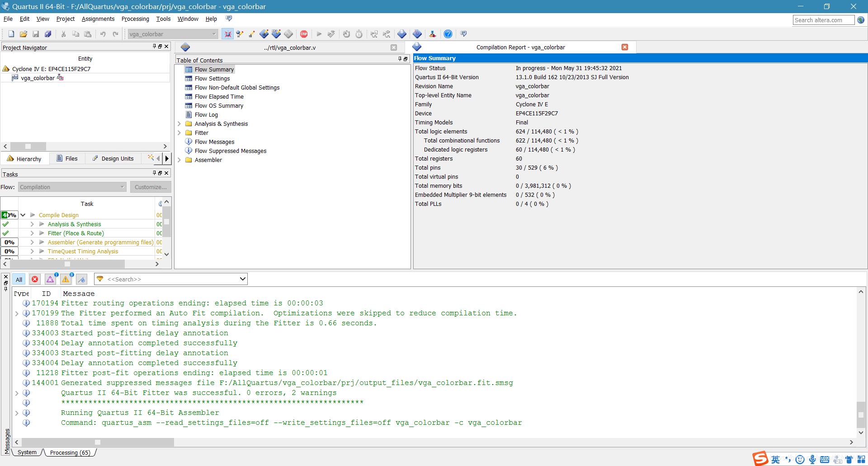Viewport: 868px width, 466px height.
Task: Click the Cut scissors icon
Action: (63, 34)
